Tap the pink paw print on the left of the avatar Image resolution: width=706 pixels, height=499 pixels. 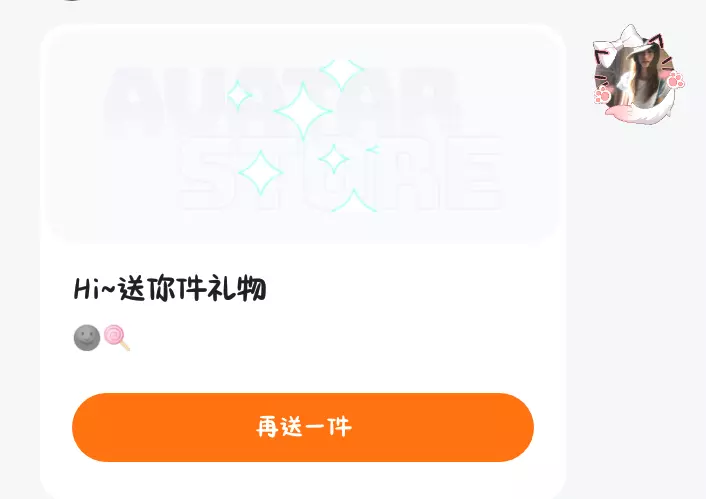(x=603, y=95)
